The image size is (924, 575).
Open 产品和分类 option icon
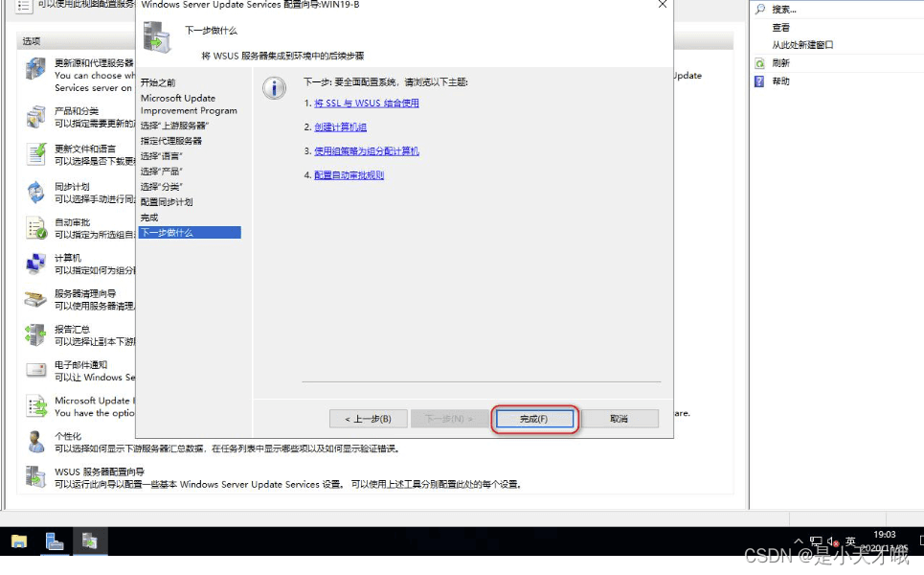click(36, 117)
